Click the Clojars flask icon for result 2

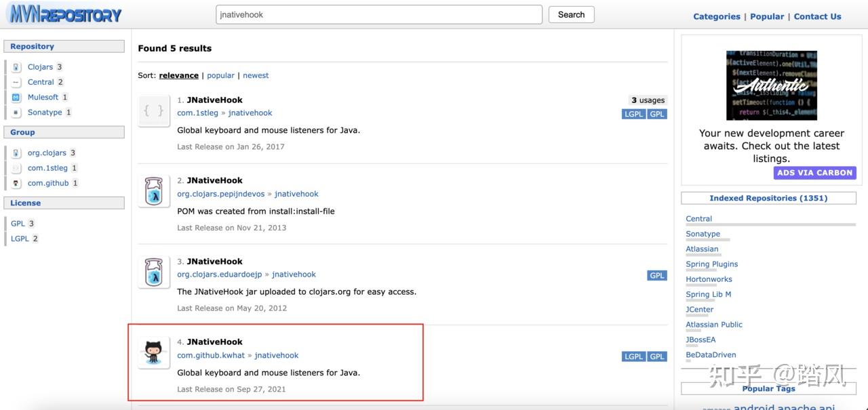click(154, 191)
